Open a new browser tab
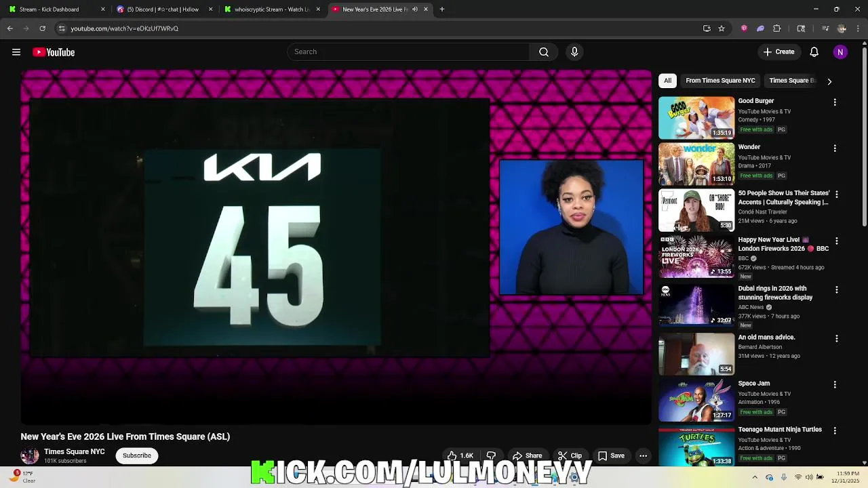 (x=442, y=9)
